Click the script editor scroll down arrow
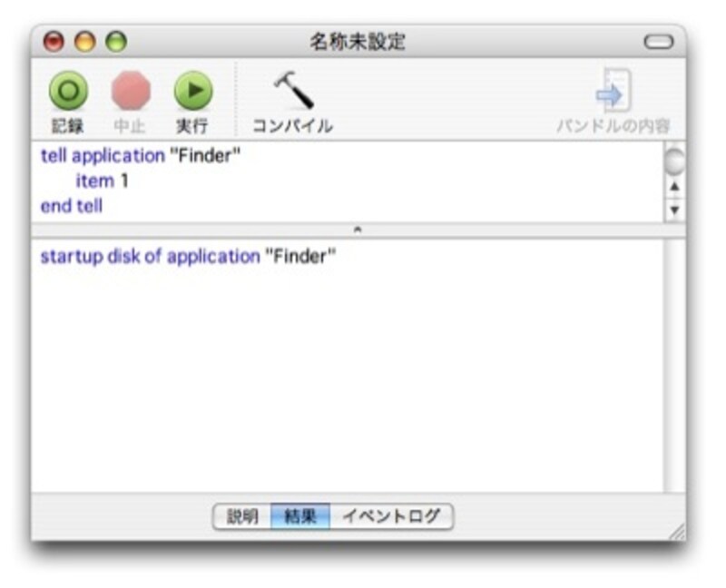Image resolution: width=726 pixels, height=588 pixels. tap(674, 210)
